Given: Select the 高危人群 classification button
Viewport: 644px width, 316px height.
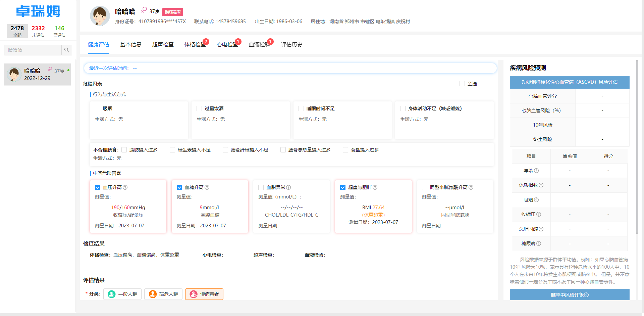Looking at the screenshot, I should 163,294.
